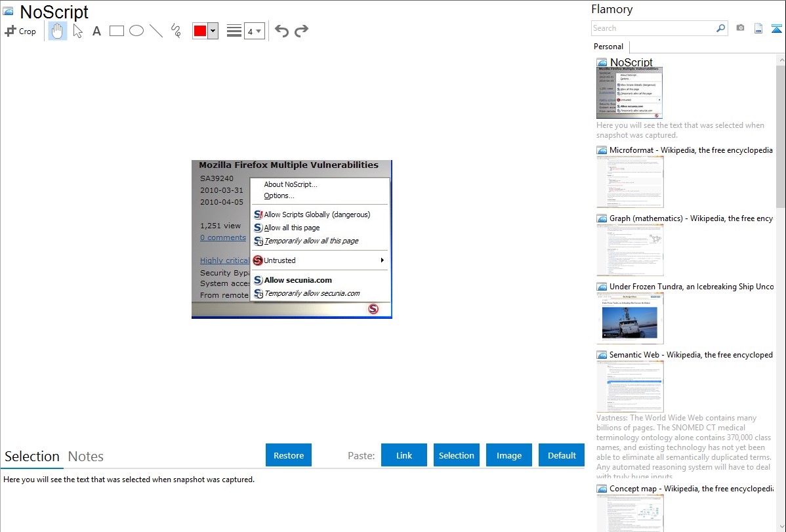The image size is (786, 532).
Task: Expand the Untrusted submenu arrow
Action: tap(382, 260)
